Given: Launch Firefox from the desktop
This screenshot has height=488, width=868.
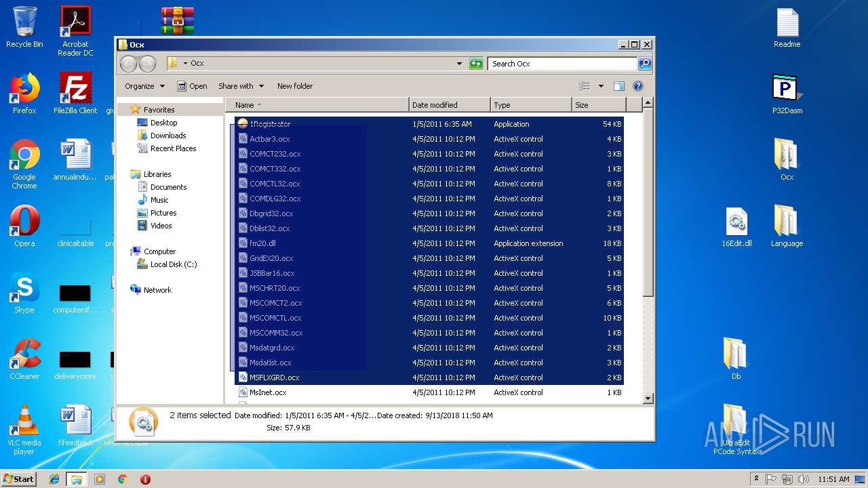Looking at the screenshot, I should tap(24, 94).
